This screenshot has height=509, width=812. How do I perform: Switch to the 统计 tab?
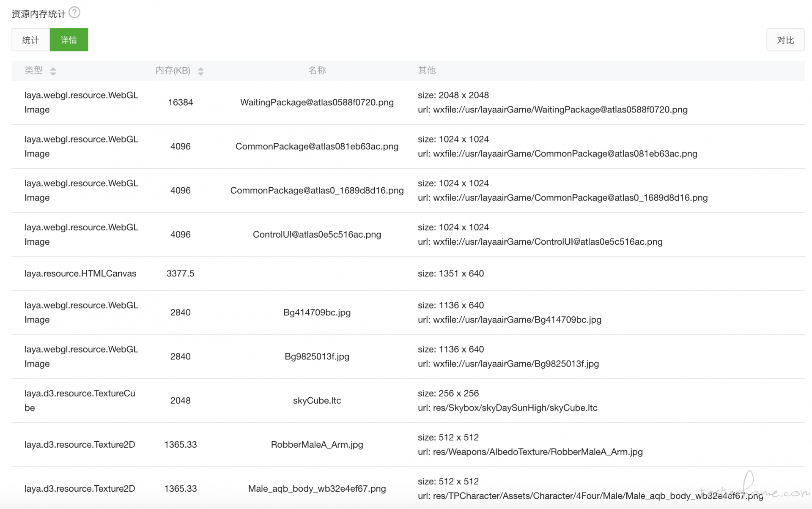(30, 40)
